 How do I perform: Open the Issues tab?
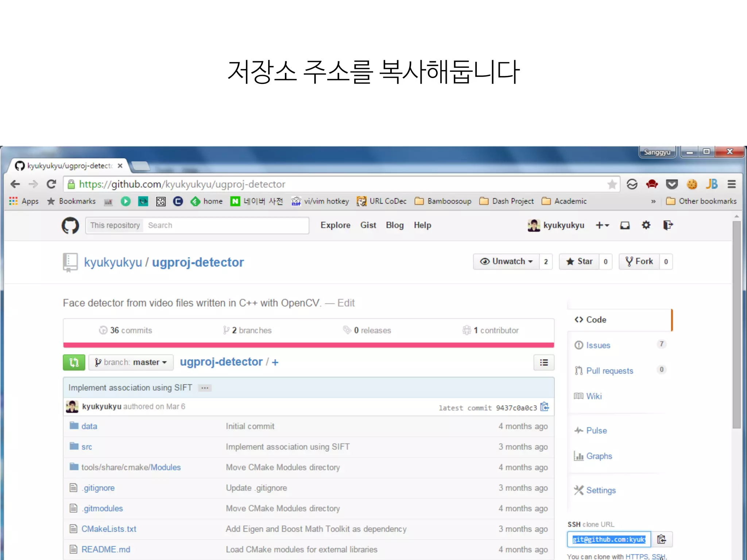(620, 345)
